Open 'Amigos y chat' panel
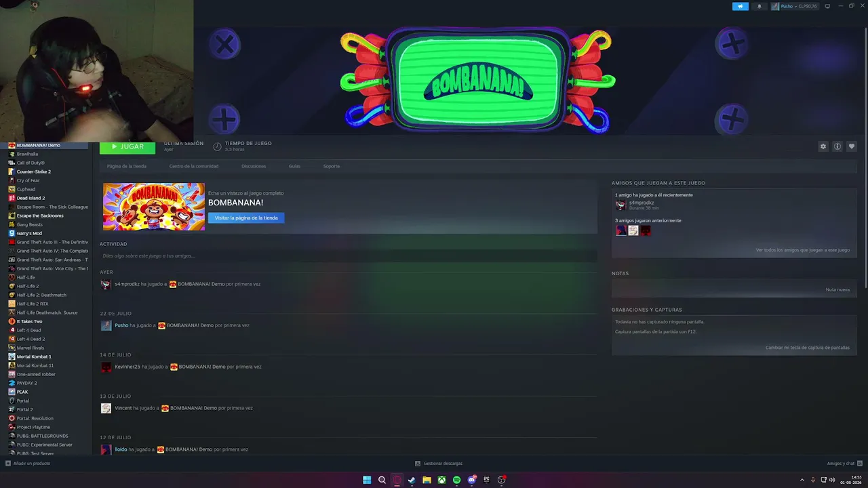 pos(844,464)
